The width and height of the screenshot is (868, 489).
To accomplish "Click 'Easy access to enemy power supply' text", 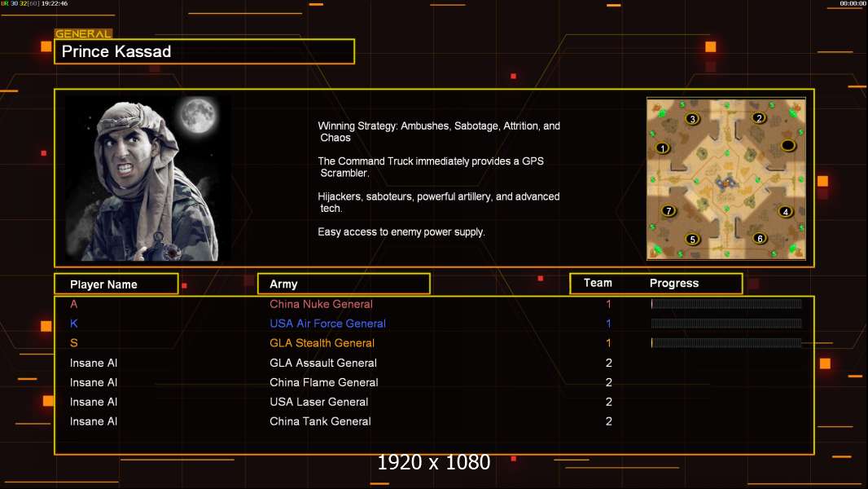I will click(x=401, y=232).
